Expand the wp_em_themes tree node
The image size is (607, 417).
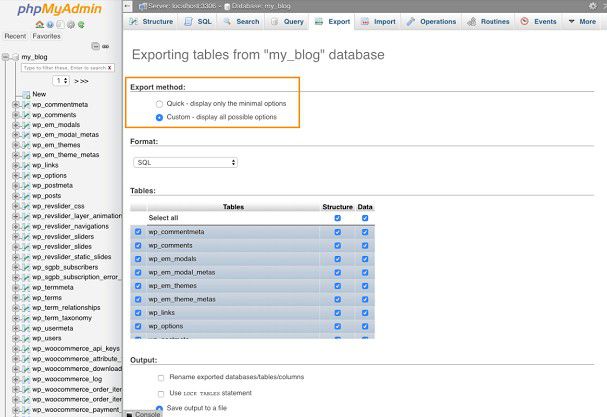(15, 145)
